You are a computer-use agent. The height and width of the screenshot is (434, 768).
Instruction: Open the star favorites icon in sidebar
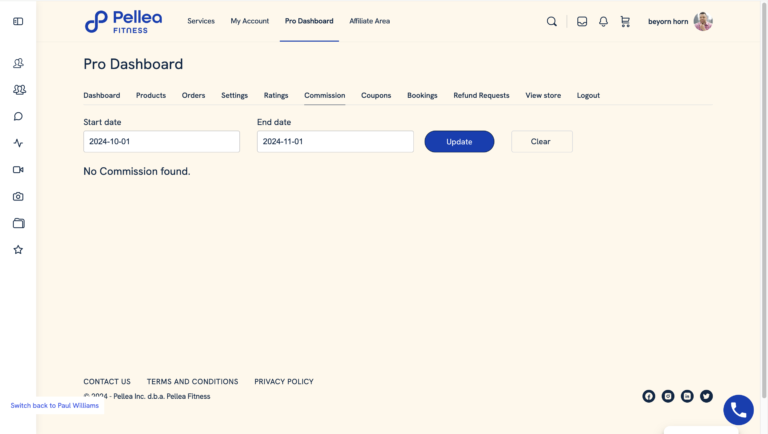[x=18, y=250]
